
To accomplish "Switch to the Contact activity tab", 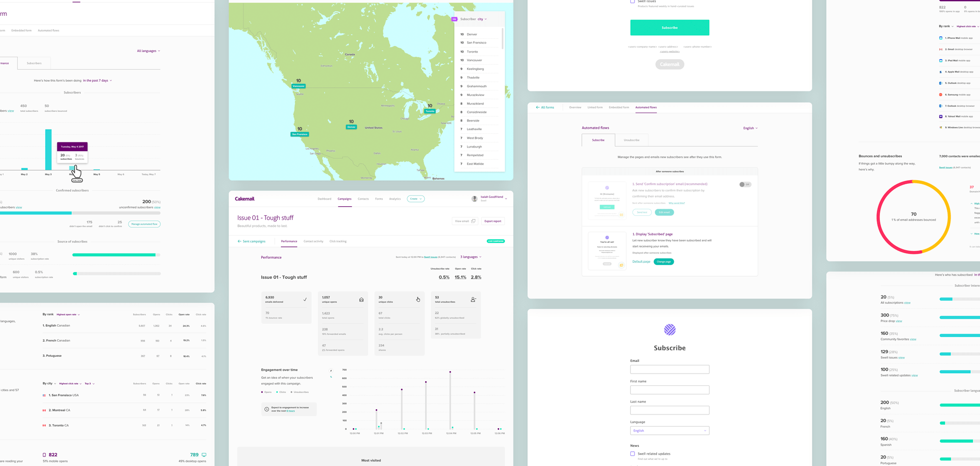I will [313, 241].
